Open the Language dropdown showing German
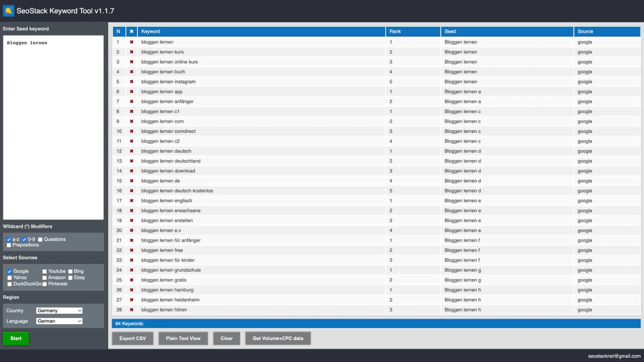Screen dimensions: 644x362 click(59, 321)
